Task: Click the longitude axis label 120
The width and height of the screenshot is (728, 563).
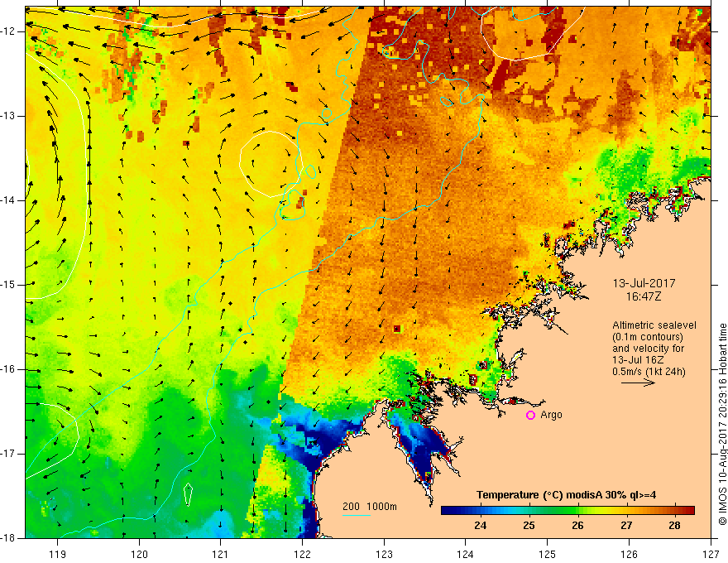Action: click(139, 554)
